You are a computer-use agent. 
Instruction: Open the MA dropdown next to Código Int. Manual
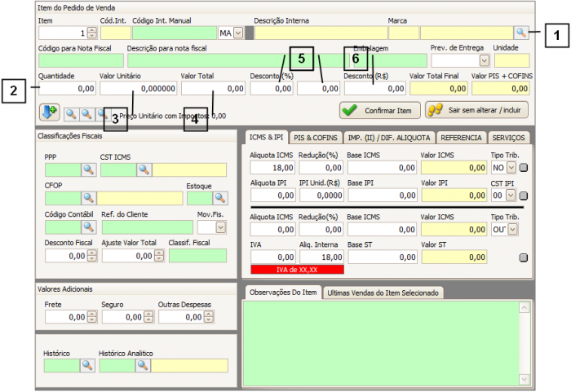click(x=238, y=33)
